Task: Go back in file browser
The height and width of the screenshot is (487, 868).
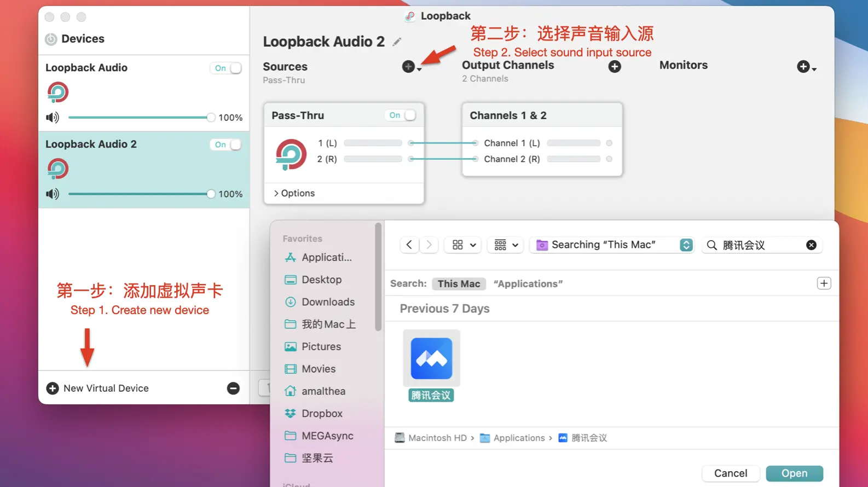Action: coord(409,245)
